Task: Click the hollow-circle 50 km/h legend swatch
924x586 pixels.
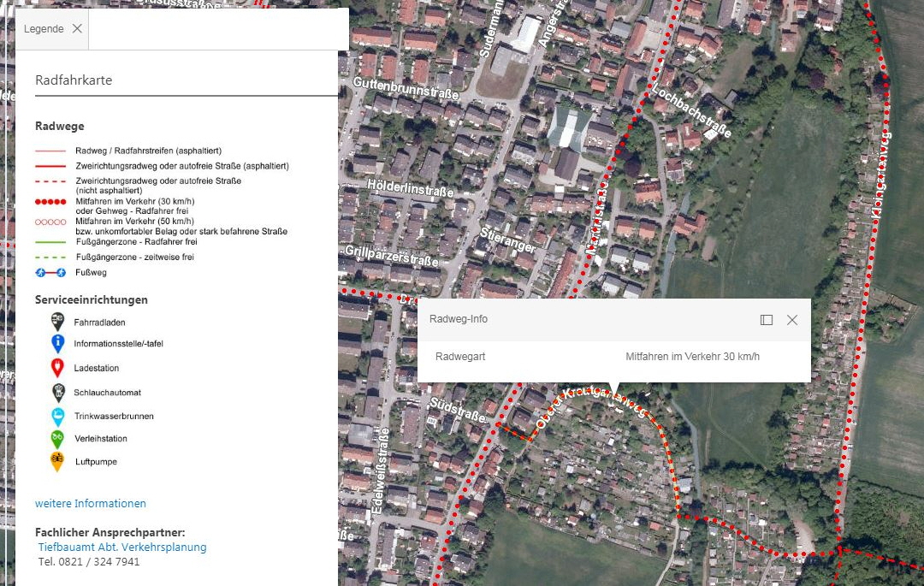Action: [50, 221]
